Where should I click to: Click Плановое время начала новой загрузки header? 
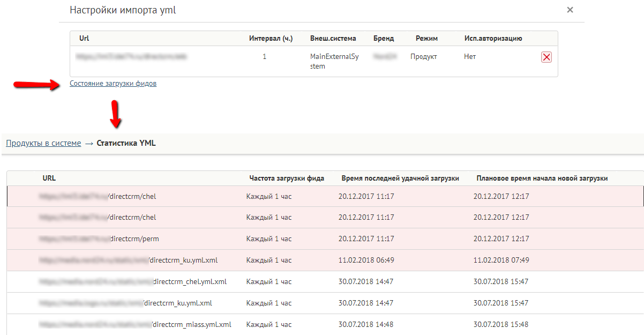pos(542,178)
